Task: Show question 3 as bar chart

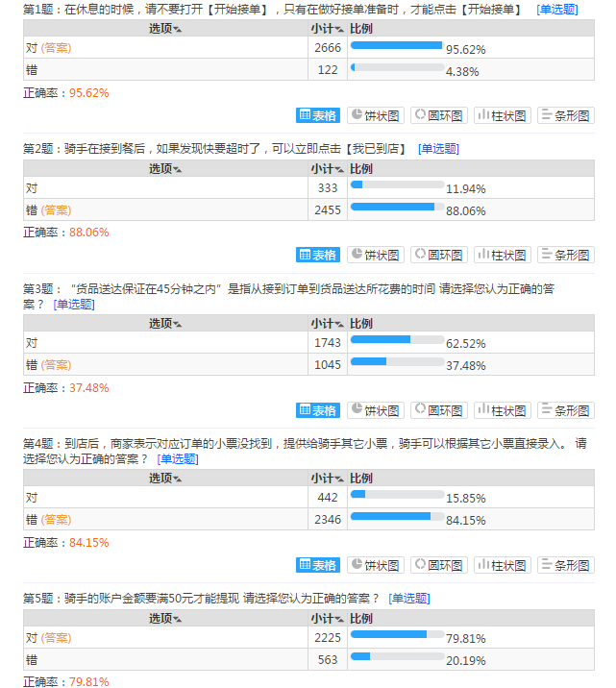Action: [565, 410]
